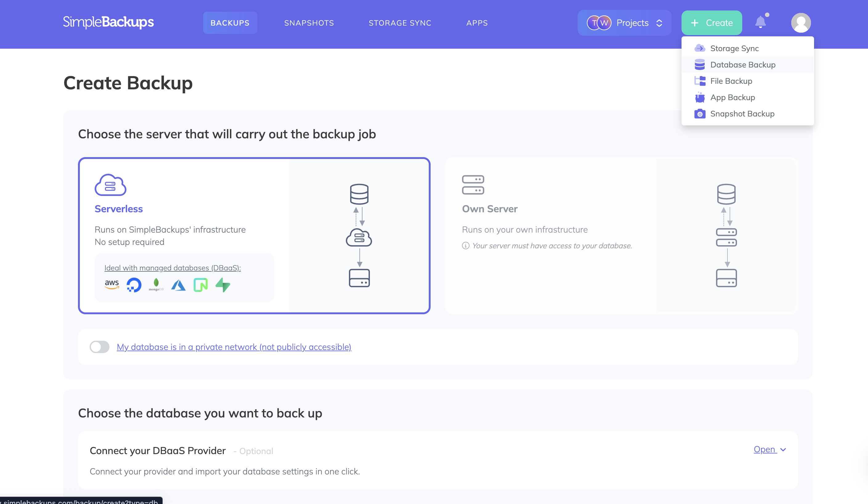Collapse the Create menu

(x=712, y=22)
